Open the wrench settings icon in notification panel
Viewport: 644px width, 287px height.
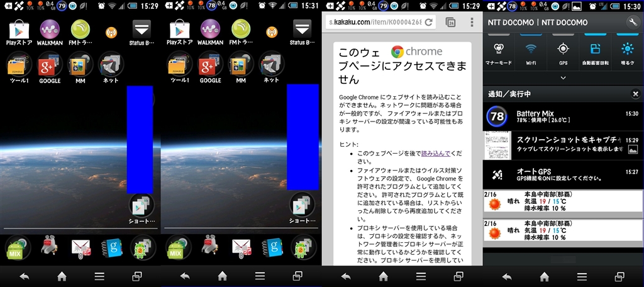coord(631,22)
